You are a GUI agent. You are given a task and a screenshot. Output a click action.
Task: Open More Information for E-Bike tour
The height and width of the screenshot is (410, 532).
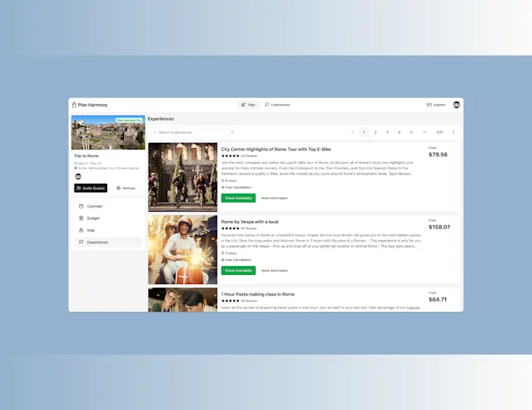point(274,198)
